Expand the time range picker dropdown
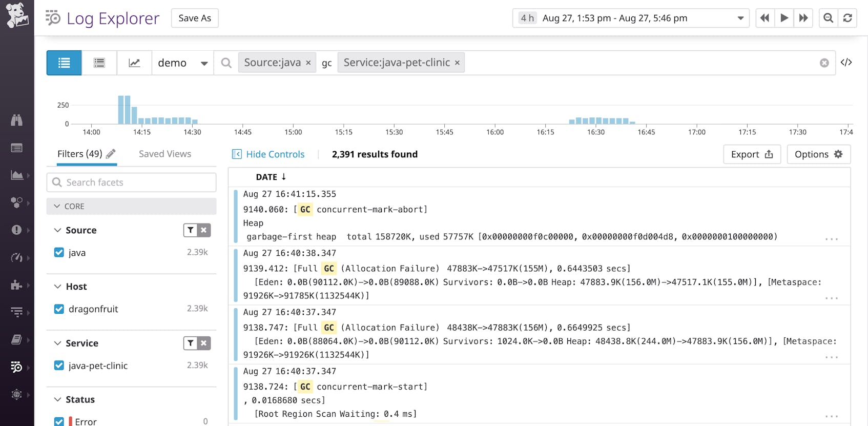868x426 pixels. pos(740,17)
